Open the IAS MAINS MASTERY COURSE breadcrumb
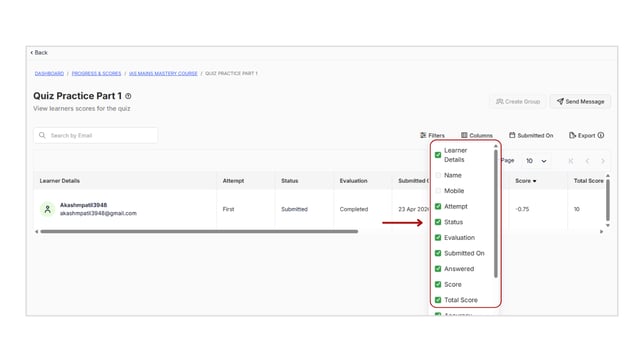Image resolution: width=644 pixels, height=362 pixels. (x=163, y=74)
